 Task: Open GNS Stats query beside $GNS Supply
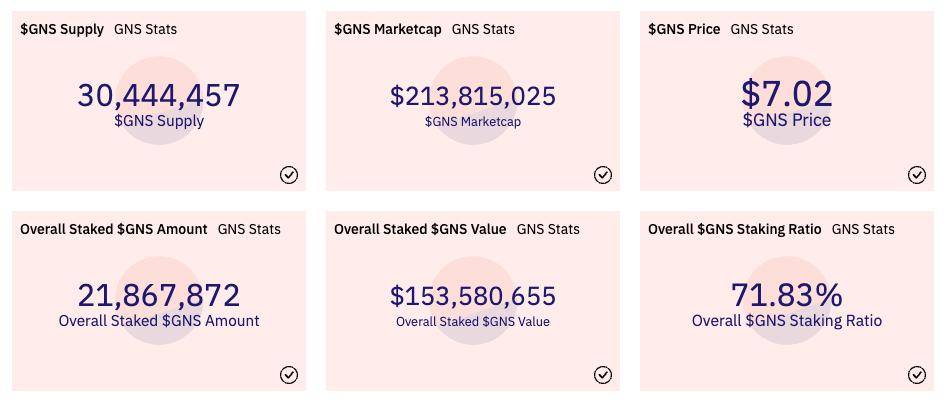pos(145,29)
